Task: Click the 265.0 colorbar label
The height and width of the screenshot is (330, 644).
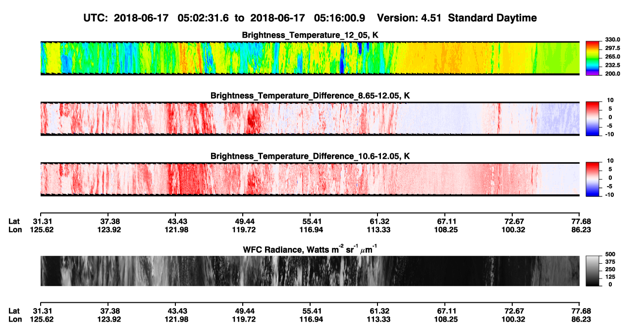Action: click(613, 56)
